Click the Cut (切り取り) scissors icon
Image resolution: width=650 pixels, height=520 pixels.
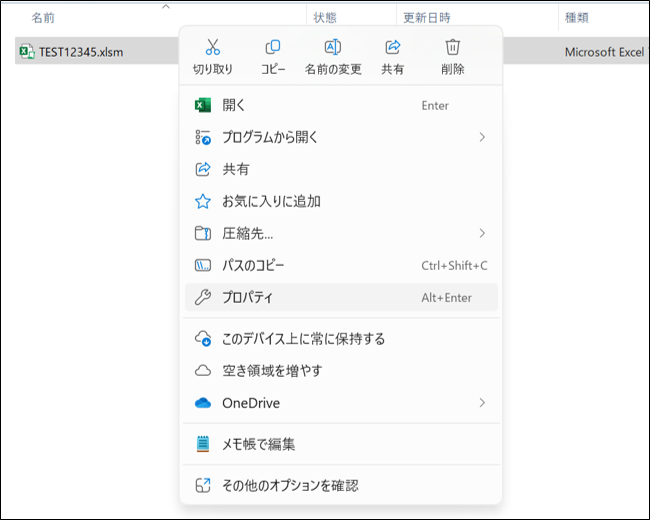[212, 47]
